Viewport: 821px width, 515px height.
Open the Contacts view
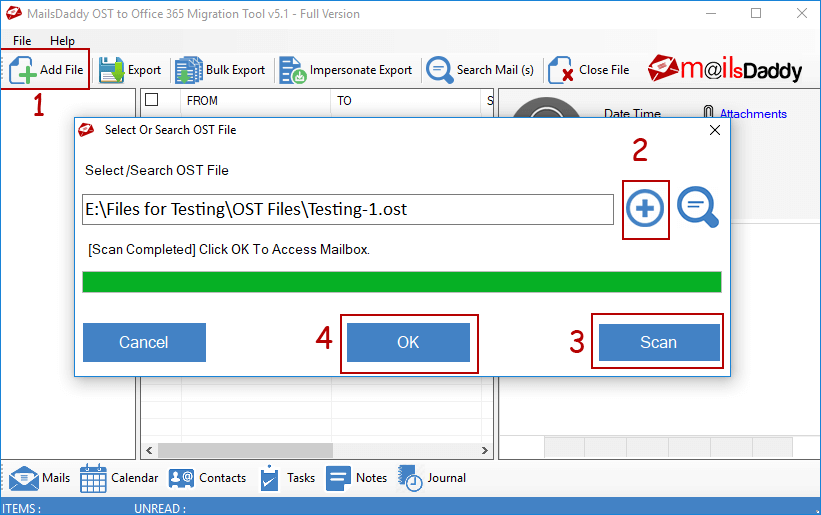pos(207,478)
